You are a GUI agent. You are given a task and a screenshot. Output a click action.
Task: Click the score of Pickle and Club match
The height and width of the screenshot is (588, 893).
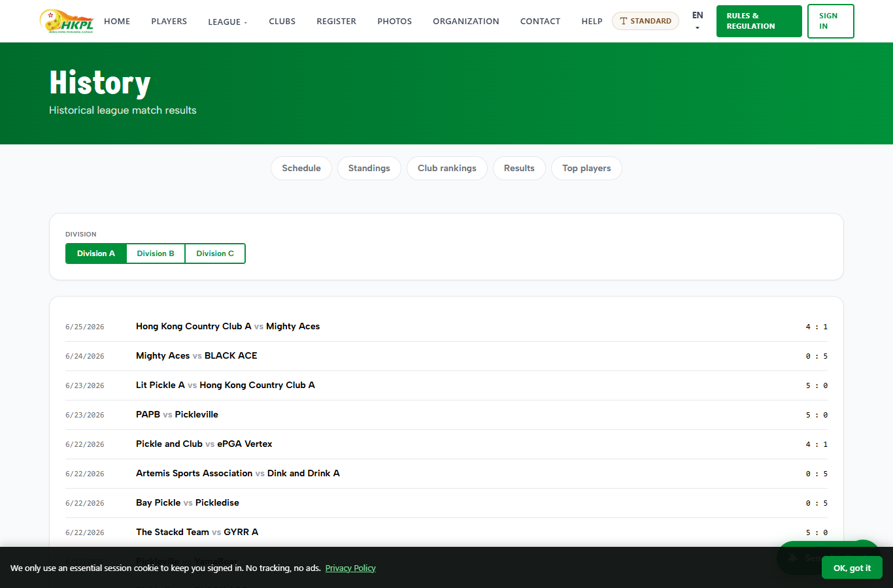point(817,444)
